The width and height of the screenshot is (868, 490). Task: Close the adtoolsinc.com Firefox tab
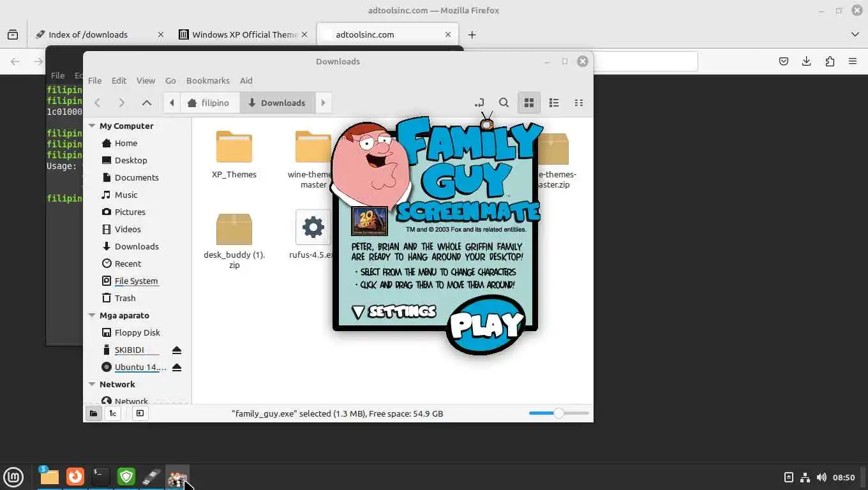[x=448, y=34]
